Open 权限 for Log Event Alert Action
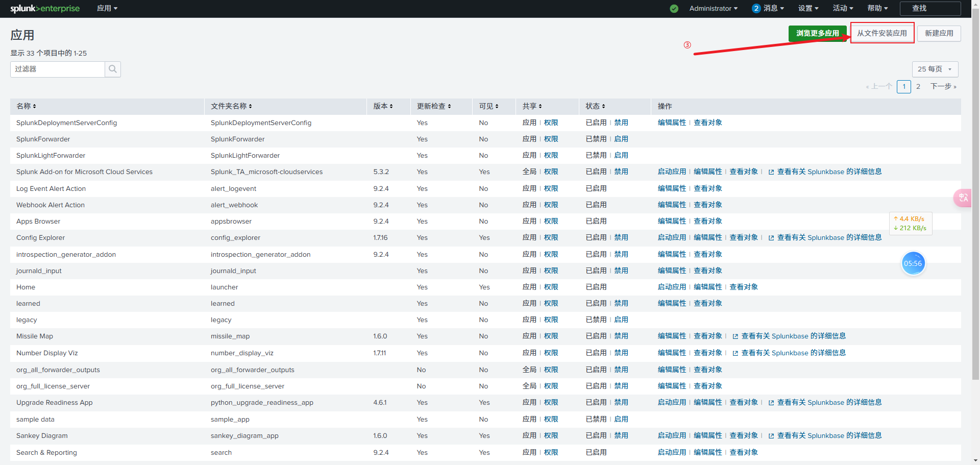 551,189
